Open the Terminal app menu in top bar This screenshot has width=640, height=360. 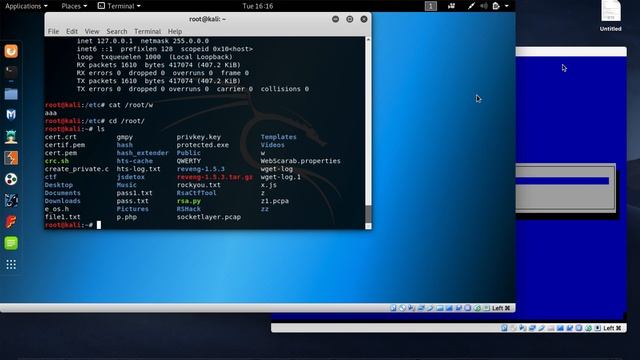point(119,6)
